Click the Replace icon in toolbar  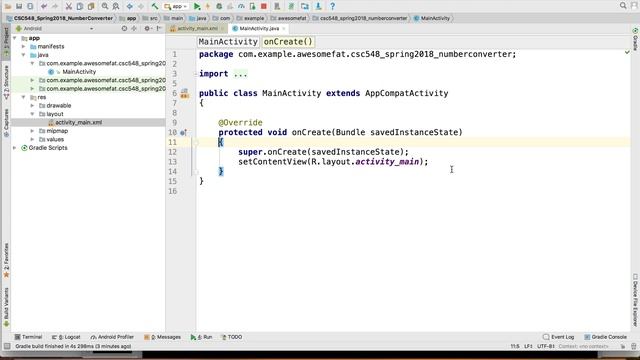coord(116,6)
